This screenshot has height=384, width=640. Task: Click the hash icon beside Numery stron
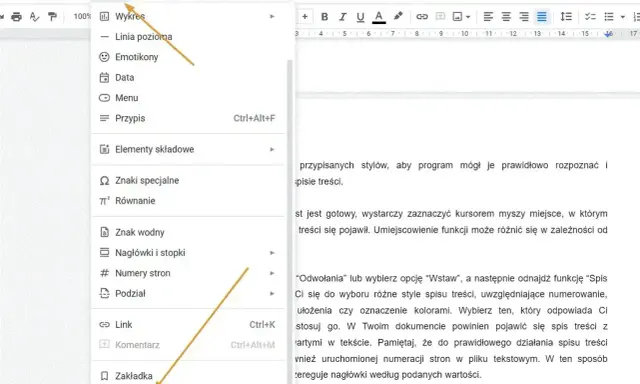click(104, 273)
